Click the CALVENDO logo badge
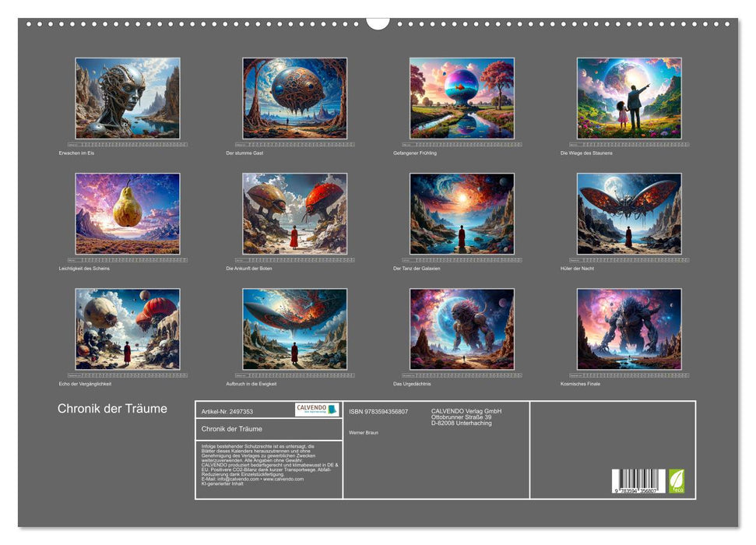756x545 pixels. (x=317, y=410)
